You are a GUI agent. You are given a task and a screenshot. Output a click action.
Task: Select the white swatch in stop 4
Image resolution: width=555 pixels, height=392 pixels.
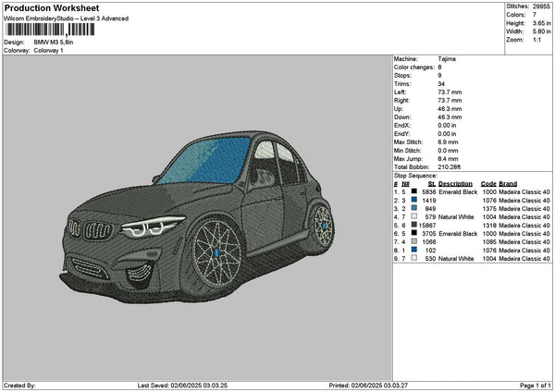413,216
